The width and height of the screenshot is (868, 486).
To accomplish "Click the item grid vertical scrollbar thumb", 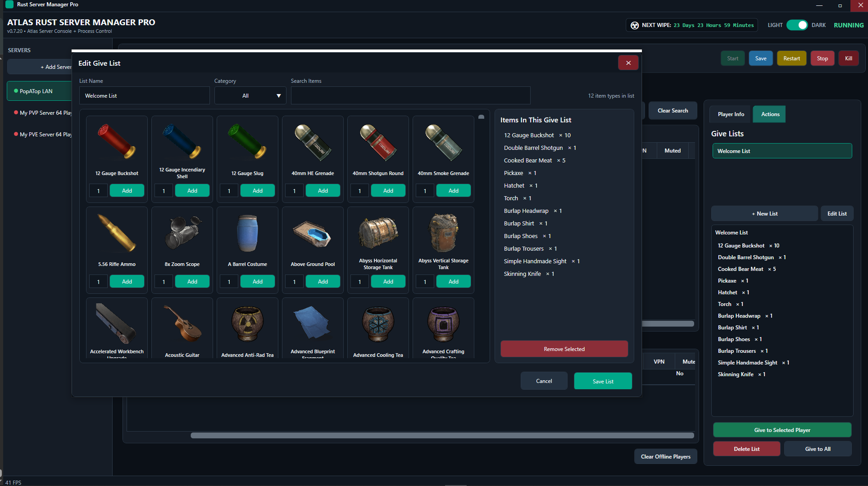I will tap(481, 117).
